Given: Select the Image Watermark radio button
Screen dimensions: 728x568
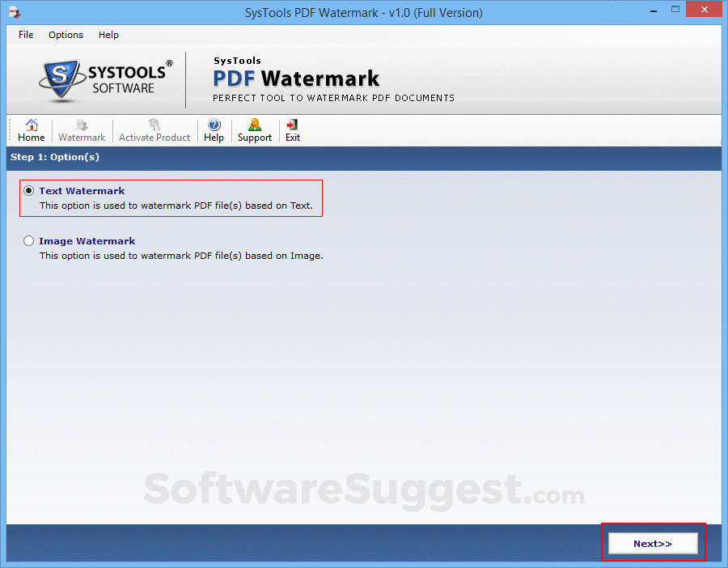Looking at the screenshot, I should [x=29, y=241].
